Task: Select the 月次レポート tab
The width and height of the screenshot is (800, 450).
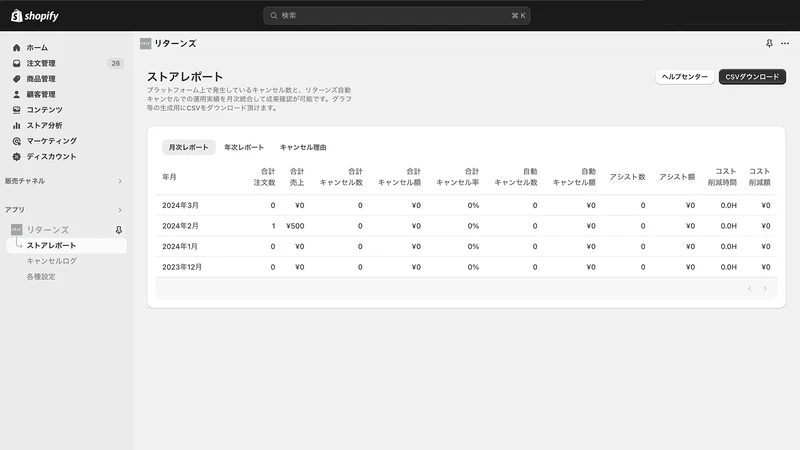Action: point(188,147)
